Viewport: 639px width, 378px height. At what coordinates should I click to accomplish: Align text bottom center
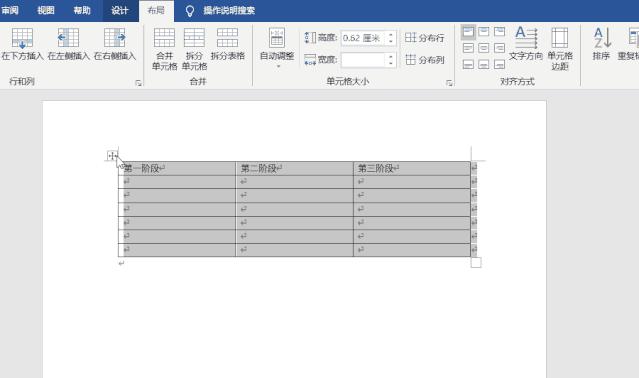coord(484,64)
